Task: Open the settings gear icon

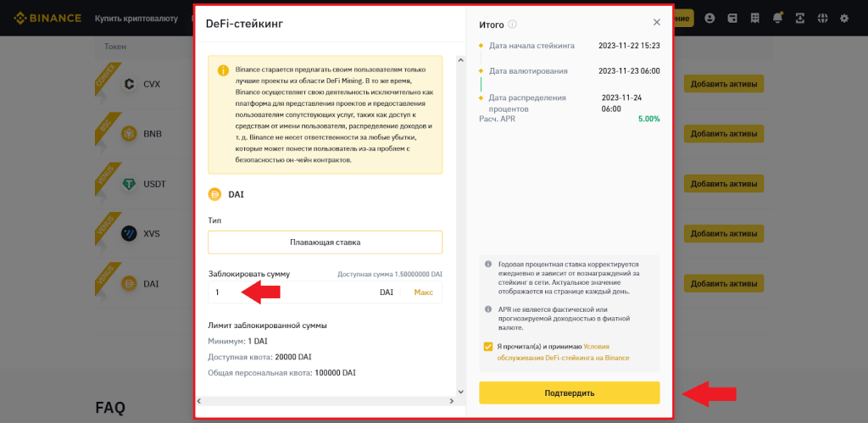Action: 844,19
